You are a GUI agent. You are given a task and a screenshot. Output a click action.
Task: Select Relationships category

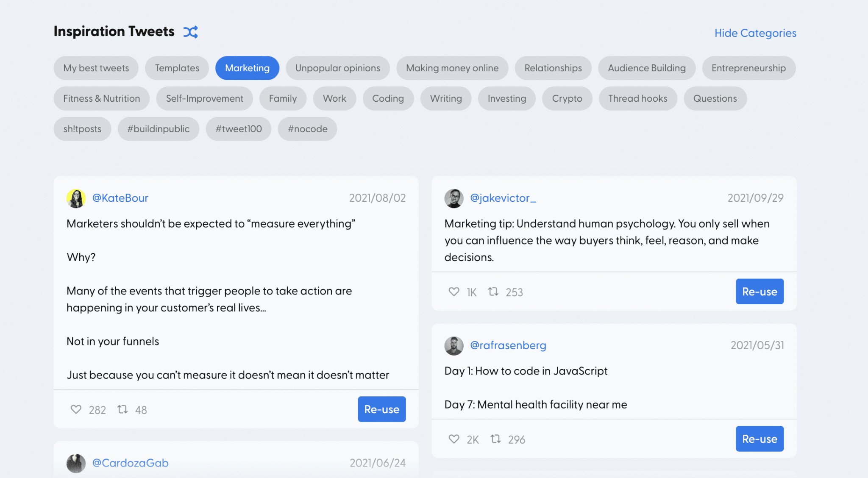tap(553, 68)
